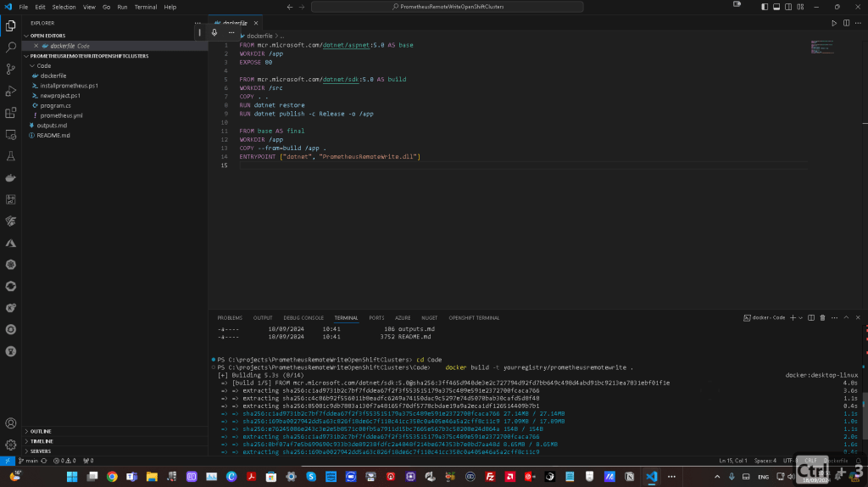Open Source Control view in activity bar

[10, 69]
